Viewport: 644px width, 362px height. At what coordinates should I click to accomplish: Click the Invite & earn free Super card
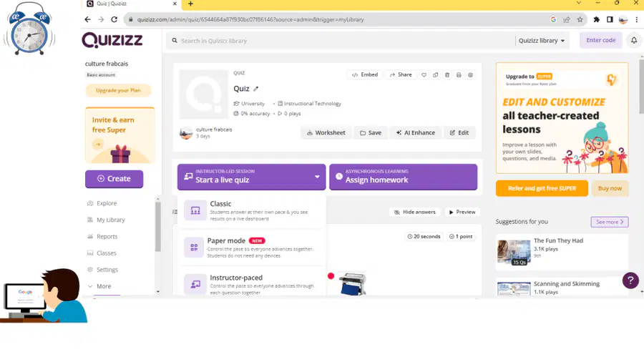(120, 135)
